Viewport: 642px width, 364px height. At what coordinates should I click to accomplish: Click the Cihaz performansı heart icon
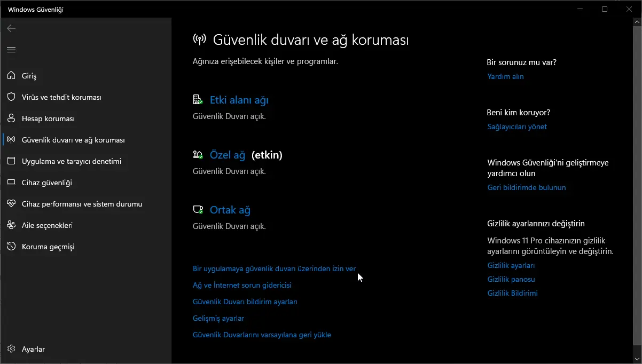(x=11, y=204)
